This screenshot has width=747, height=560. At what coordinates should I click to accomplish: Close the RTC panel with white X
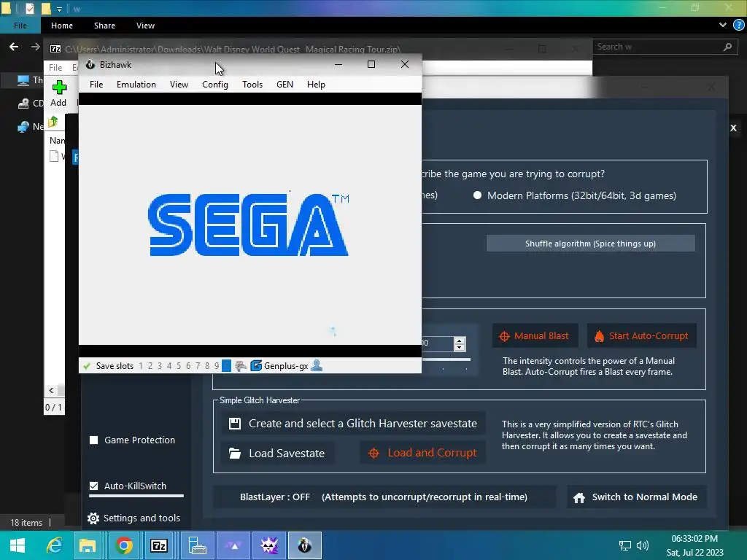click(x=733, y=128)
